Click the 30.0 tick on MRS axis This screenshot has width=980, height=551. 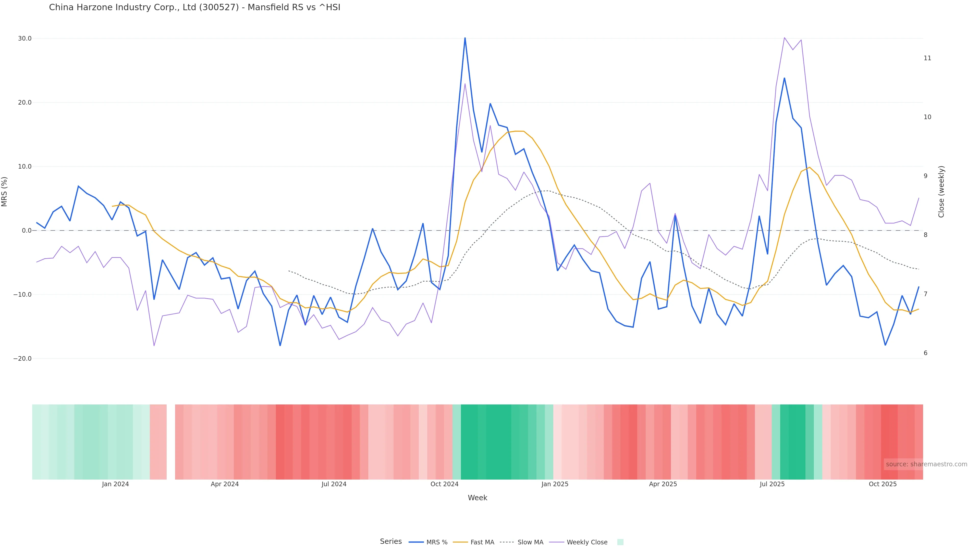(x=25, y=39)
